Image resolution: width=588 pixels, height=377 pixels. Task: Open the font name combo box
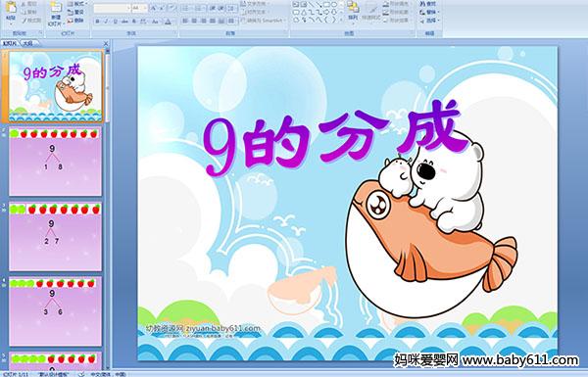tap(112, 8)
